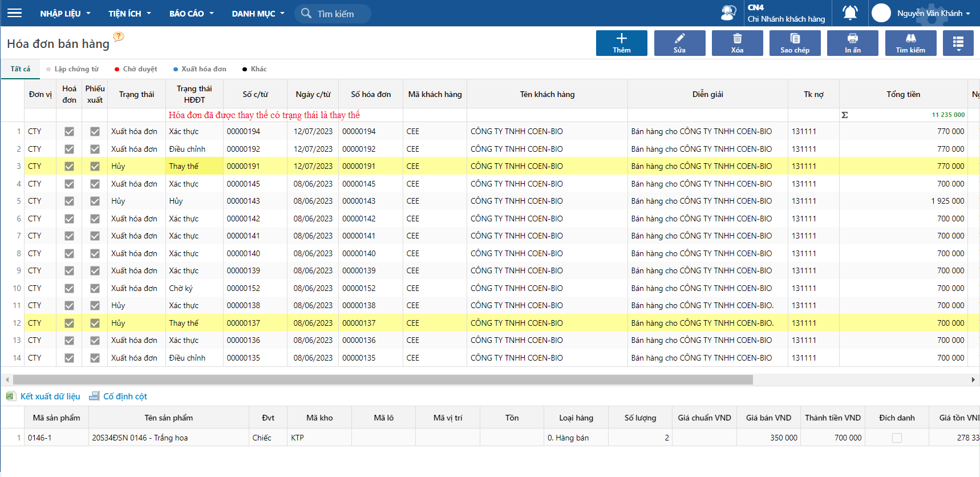This screenshot has height=477, width=980.
Task: Click the Sửa (edit) pencil icon
Action: pos(679,39)
